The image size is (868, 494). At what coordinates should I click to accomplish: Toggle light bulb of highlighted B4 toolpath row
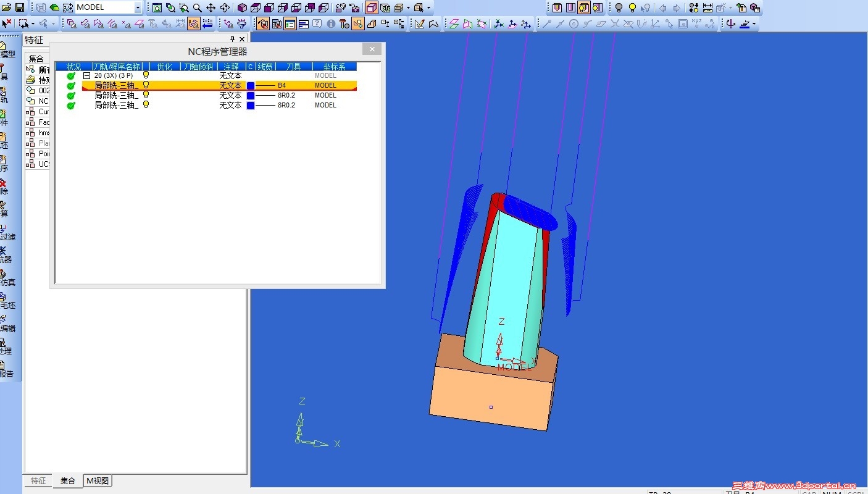click(x=146, y=85)
